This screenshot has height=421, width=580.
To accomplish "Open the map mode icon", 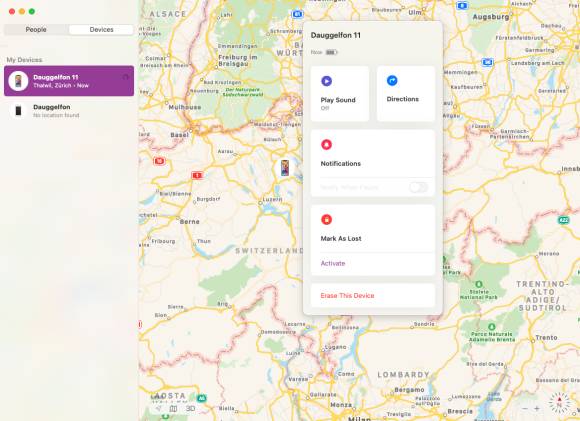I will (x=173, y=408).
